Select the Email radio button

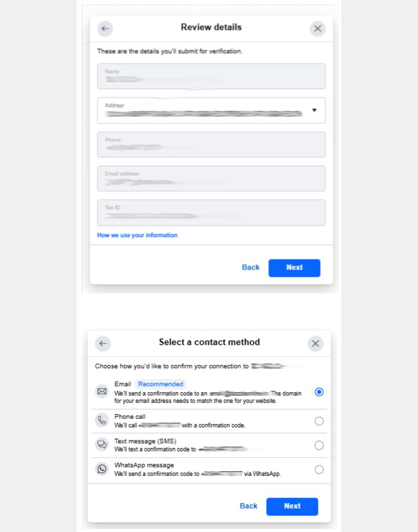point(319,392)
